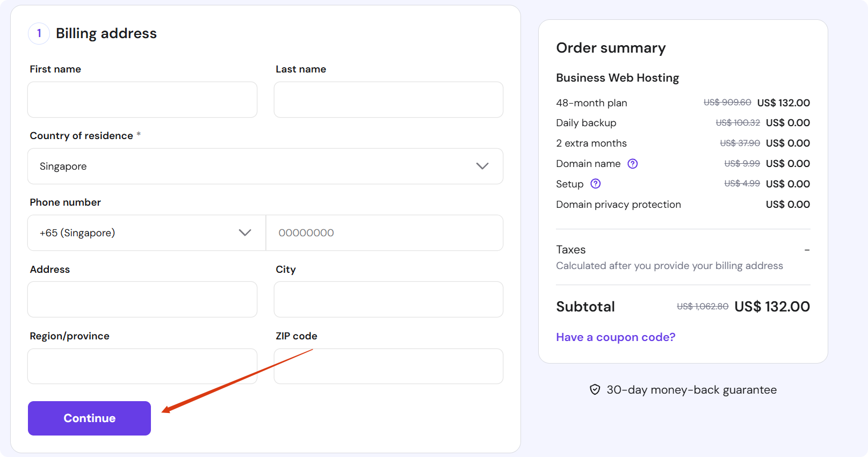Focus the City input field

pyautogui.click(x=388, y=300)
